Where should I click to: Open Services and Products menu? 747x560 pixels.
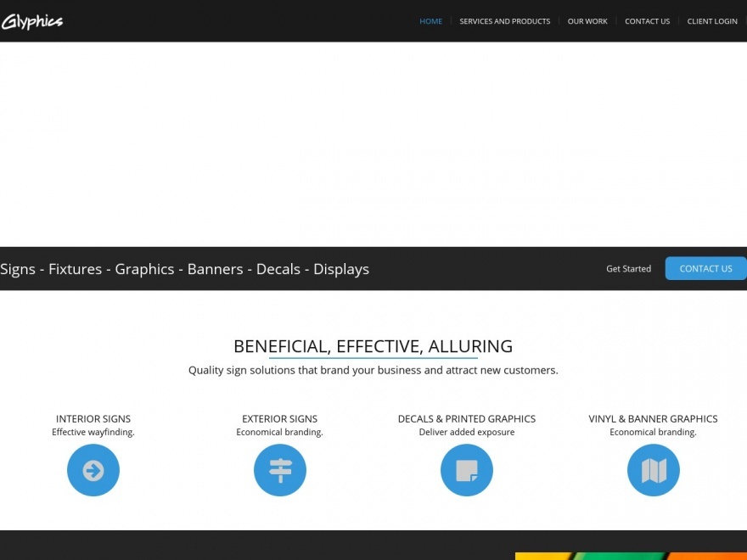click(505, 21)
